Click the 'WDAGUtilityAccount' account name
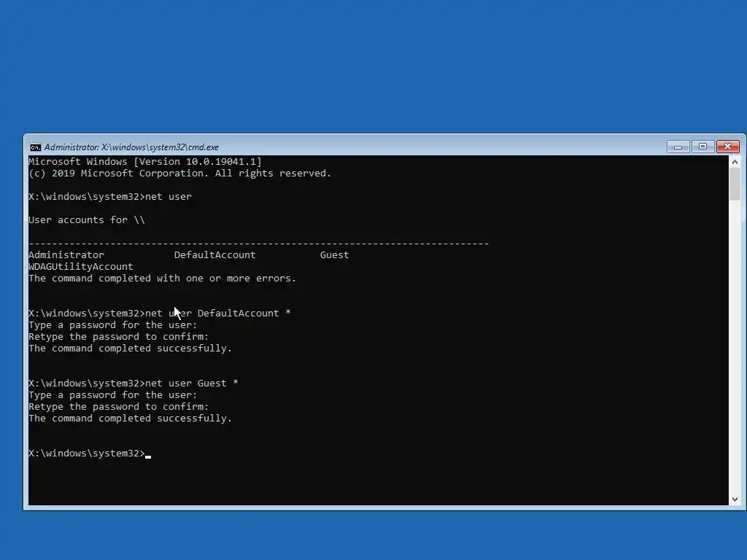Image resolution: width=747 pixels, height=560 pixels. point(81,267)
